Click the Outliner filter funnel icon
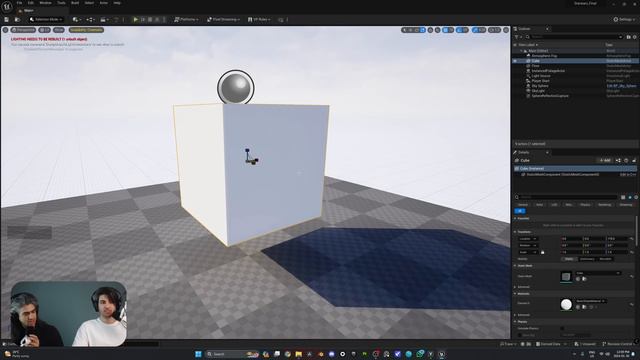The image size is (640, 360). pos(517,37)
